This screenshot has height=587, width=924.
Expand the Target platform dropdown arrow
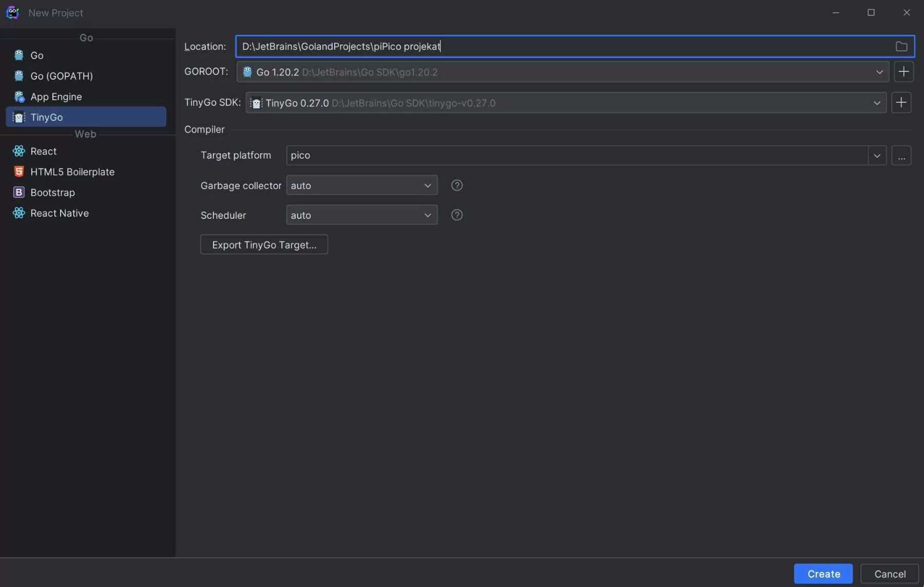coord(877,155)
